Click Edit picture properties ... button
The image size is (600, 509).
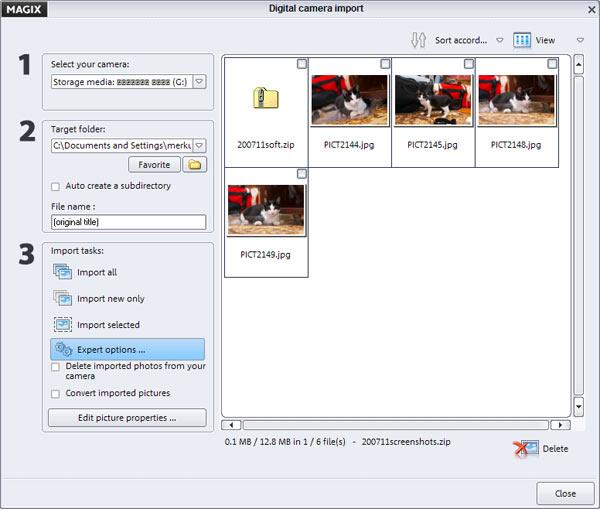coord(127,418)
